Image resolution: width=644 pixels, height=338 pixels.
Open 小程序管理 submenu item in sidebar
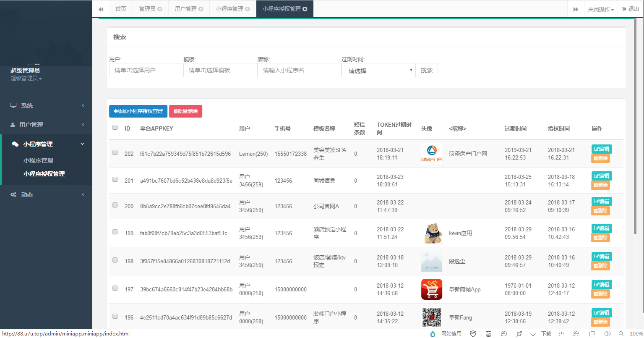(38, 160)
